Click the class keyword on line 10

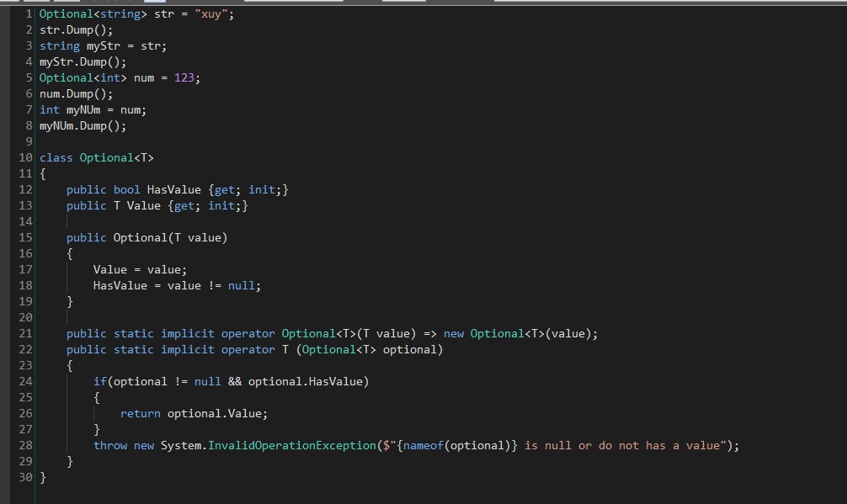(x=56, y=157)
